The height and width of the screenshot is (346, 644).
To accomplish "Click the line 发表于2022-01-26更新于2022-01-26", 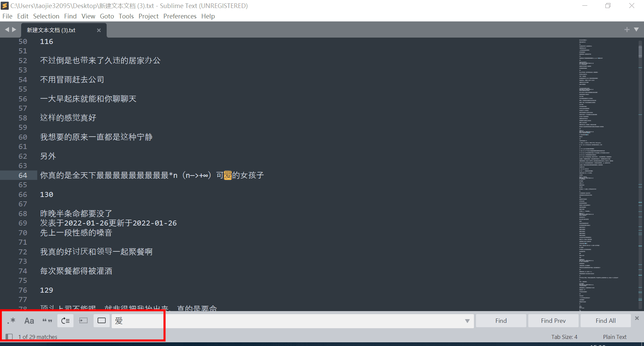I will point(108,223).
